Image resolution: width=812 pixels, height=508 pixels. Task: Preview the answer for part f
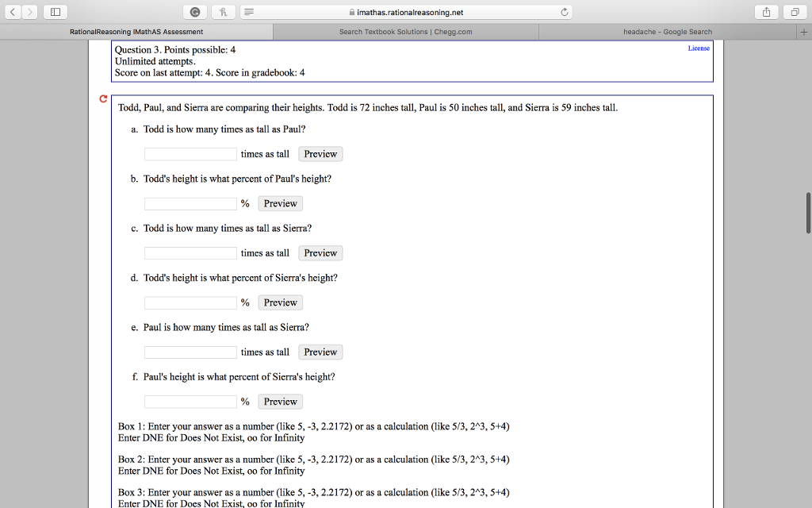coord(280,401)
